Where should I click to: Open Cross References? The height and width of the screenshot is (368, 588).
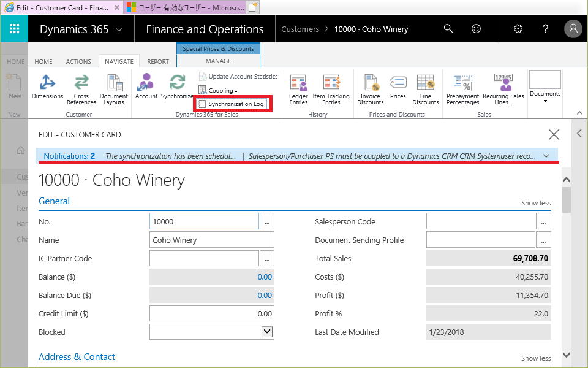click(x=81, y=90)
